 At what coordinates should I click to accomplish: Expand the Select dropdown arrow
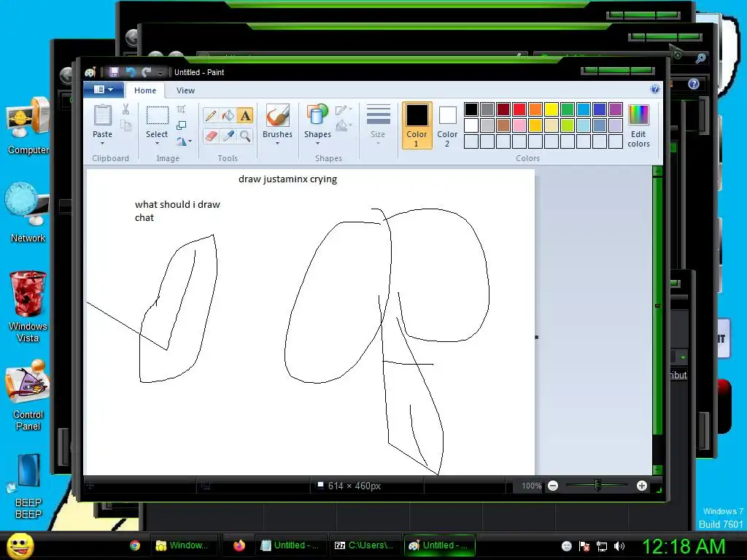(157, 144)
